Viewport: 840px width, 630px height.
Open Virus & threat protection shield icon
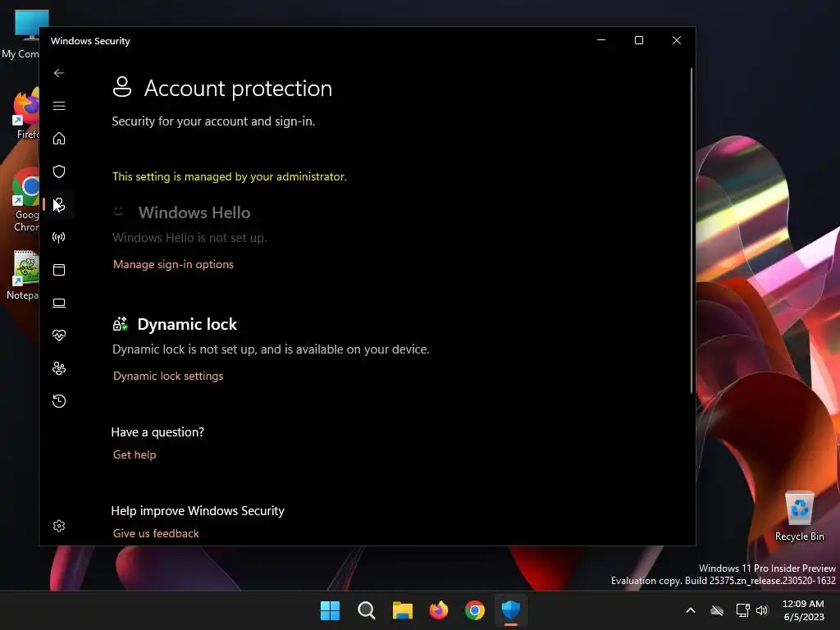pos(59,171)
